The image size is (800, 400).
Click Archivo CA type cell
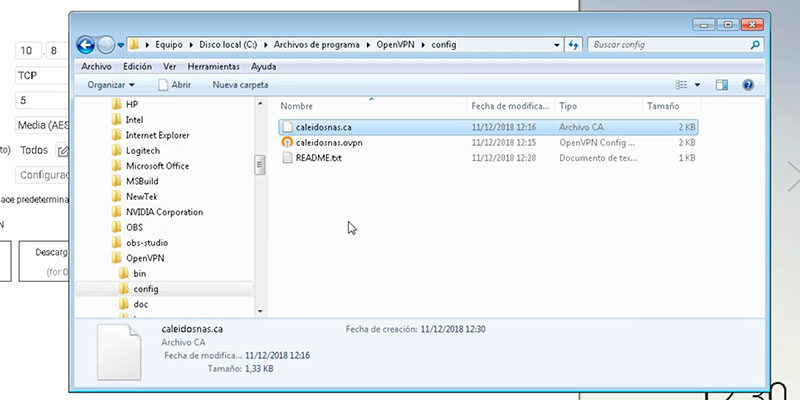point(581,127)
